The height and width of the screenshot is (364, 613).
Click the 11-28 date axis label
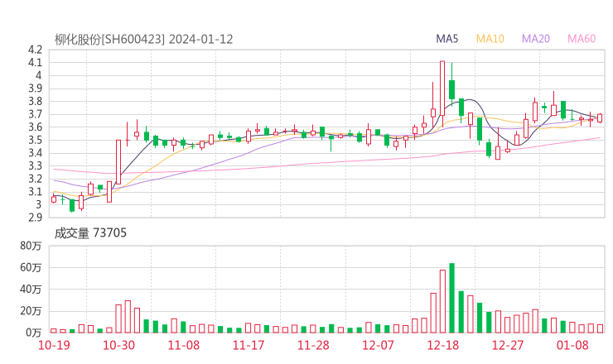click(313, 345)
